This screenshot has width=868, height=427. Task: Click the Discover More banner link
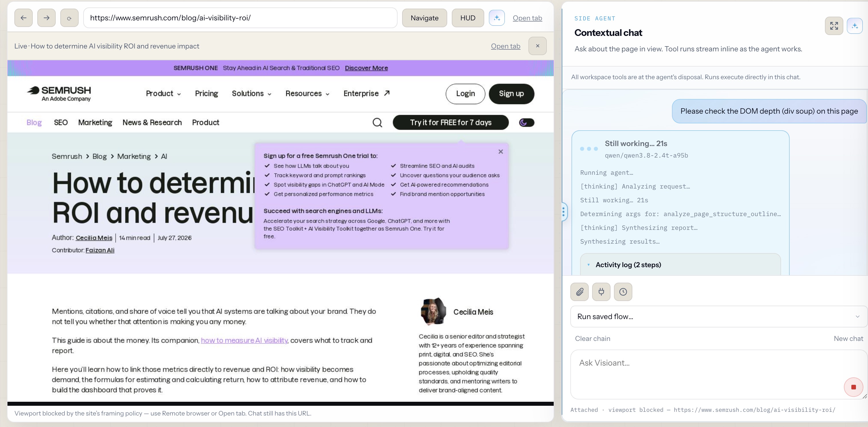click(366, 68)
